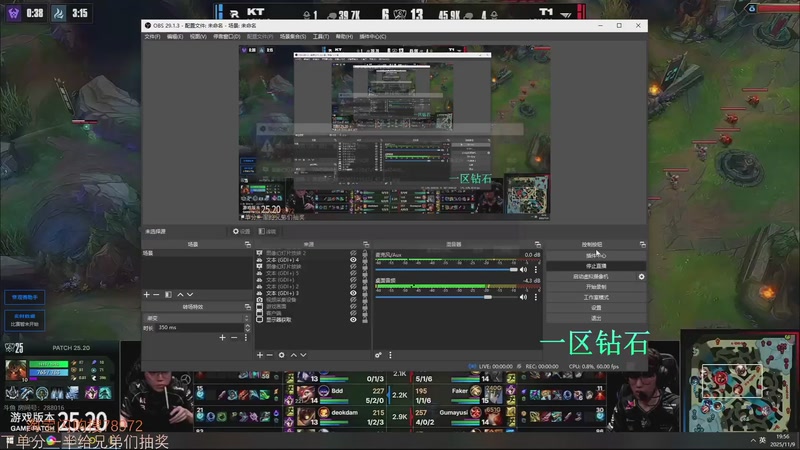The height and width of the screenshot is (450, 800).
Task: Open transition type dropdown 渐变
Action: tap(196, 318)
